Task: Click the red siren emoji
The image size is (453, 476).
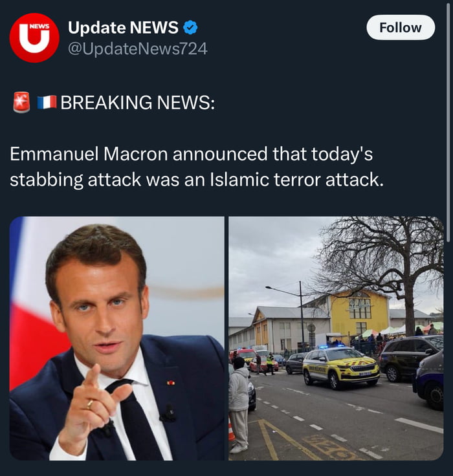Action: pos(21,102)
